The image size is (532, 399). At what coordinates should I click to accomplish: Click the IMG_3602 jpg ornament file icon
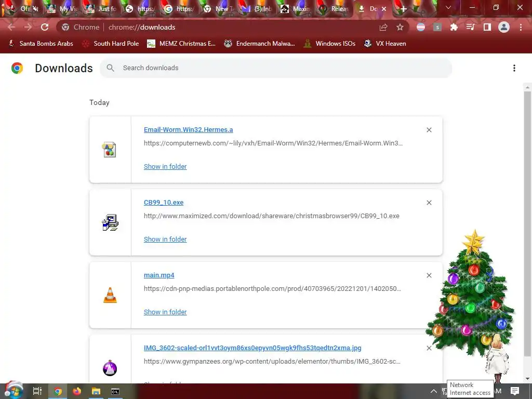click(110, 368)
